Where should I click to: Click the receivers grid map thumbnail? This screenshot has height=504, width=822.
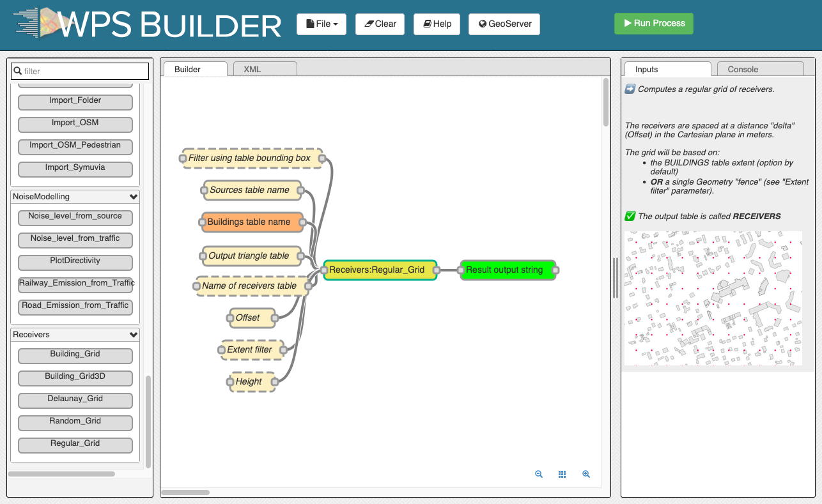[713, 298]
